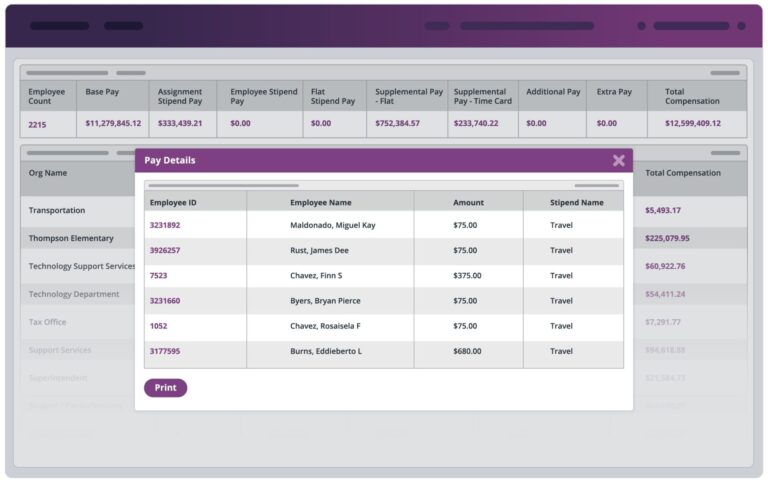Viewport: 768px width, 482px height.
Task: Open the $11,279,845.12 Base Pay value
Action: 113,123
